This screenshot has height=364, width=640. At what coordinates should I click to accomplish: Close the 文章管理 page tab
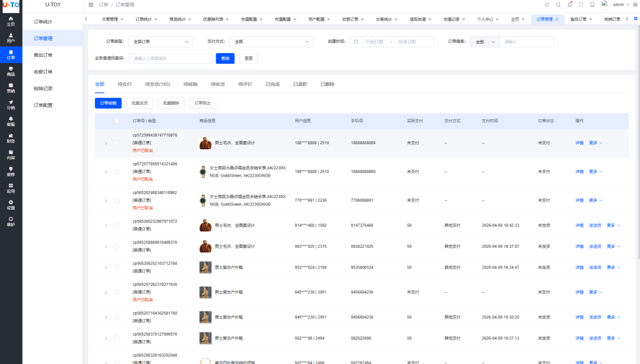(x=122, y=19)
